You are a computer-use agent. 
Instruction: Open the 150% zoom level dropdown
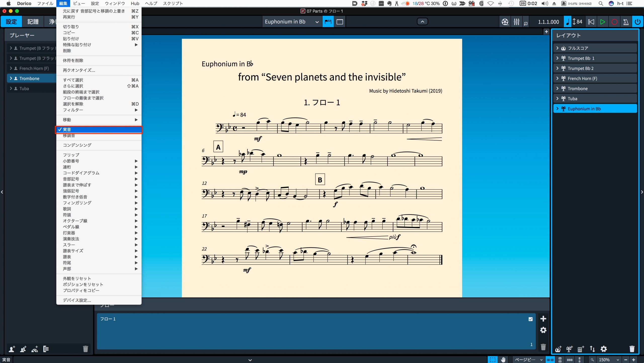[x=609, y=360]
